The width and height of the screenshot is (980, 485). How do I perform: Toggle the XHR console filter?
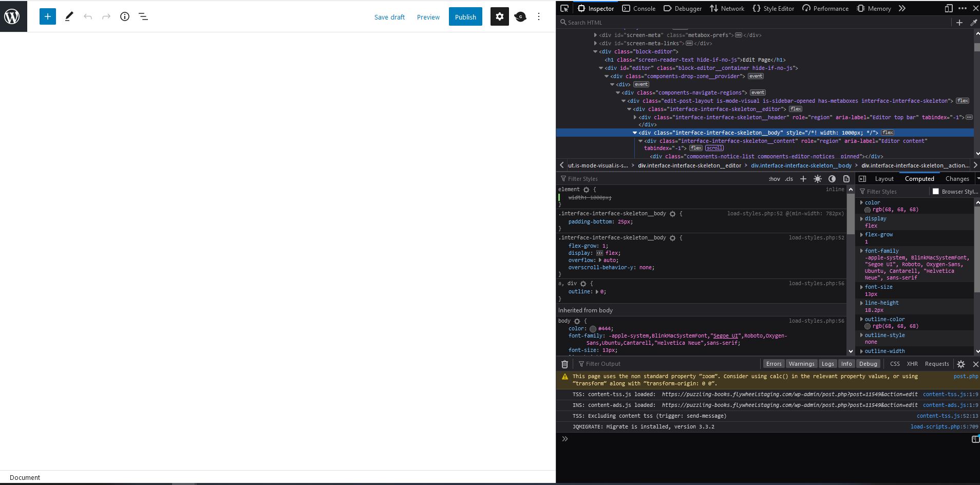[x=912, y=364]
